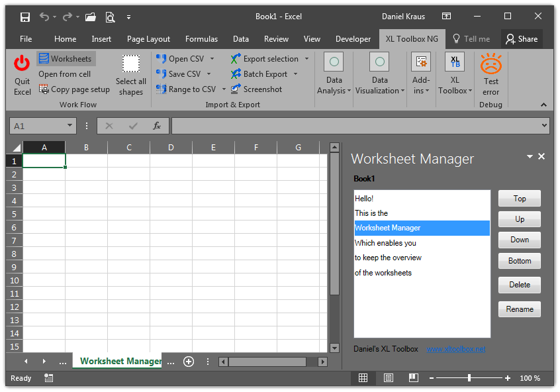Viewport: 560px width, 392px height.
Task: Click the Down button
Action: tap(519, 240)
